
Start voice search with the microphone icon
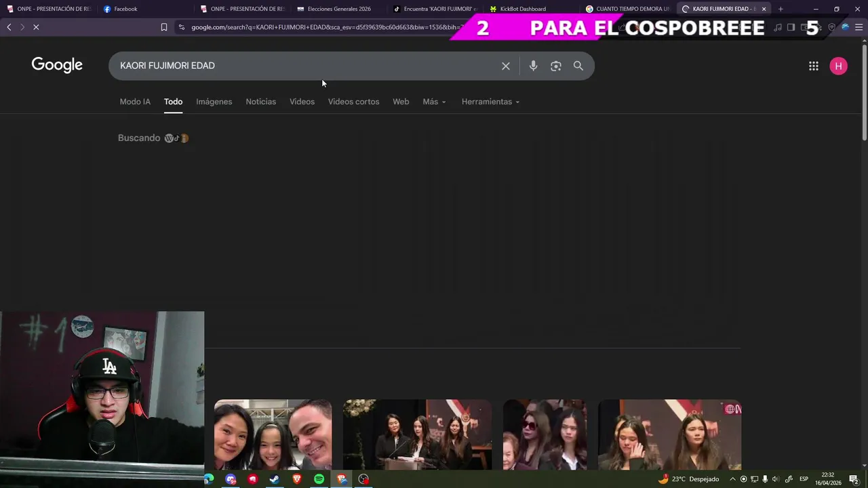tap(533, 66)
